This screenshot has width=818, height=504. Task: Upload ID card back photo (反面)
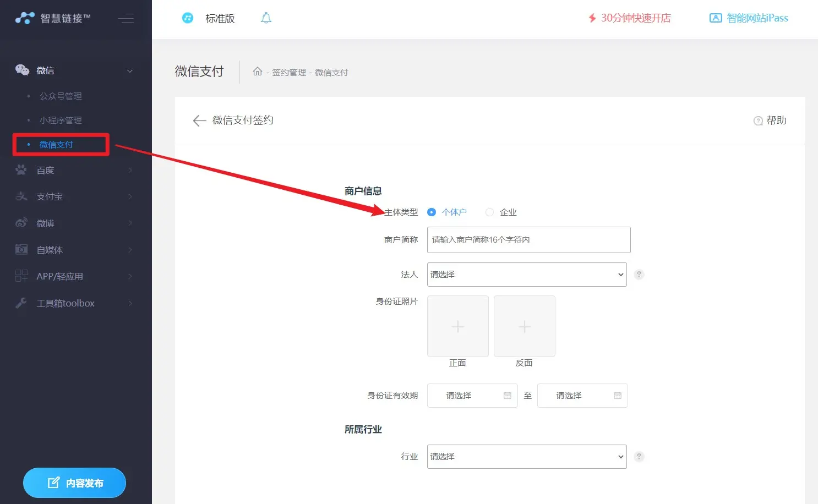(x=524, y=326)
